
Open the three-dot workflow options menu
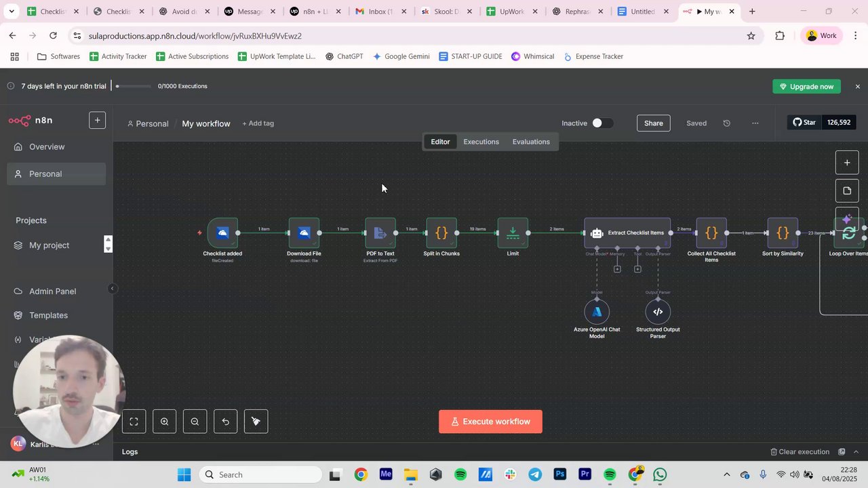755,123
